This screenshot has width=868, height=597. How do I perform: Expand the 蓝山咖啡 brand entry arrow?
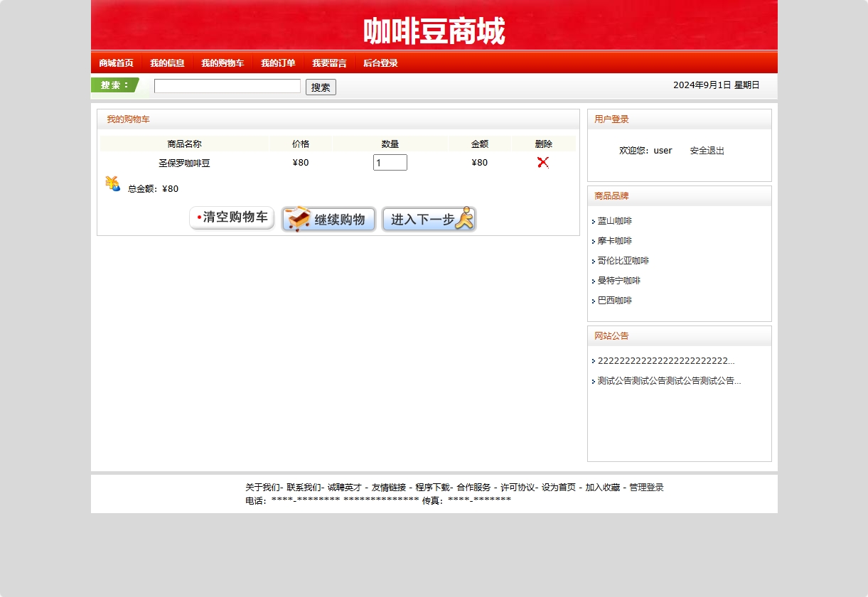594,221
